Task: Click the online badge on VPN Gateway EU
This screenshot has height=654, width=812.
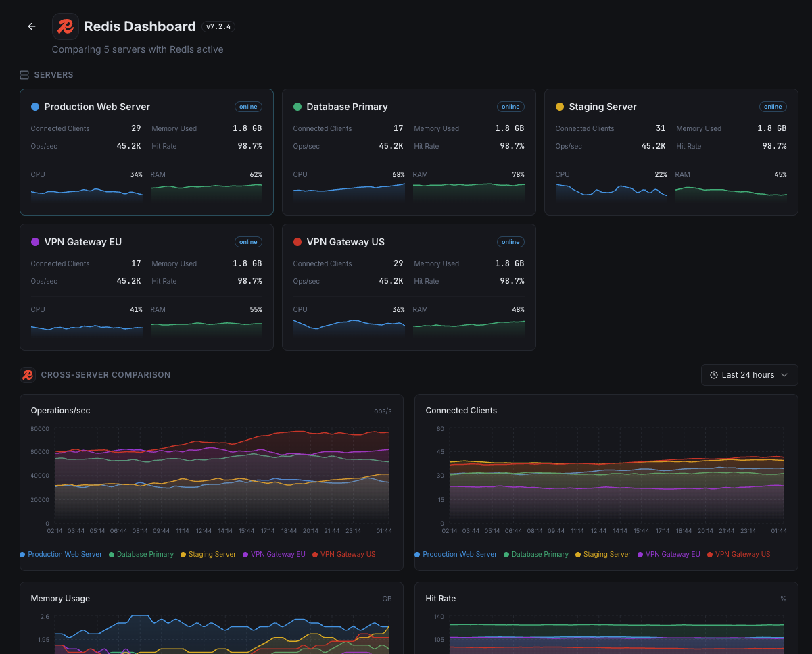Action: pyautogui.click(x=248, y=241)
